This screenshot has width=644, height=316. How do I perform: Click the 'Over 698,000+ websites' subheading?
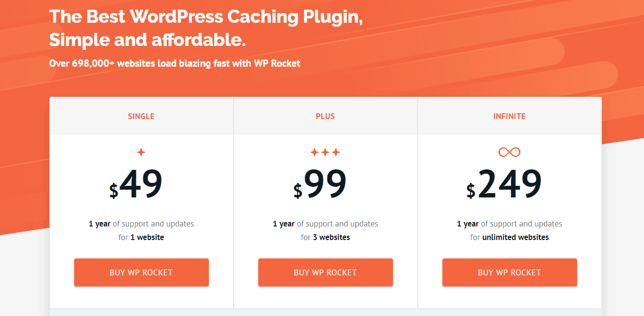[175, 63]
